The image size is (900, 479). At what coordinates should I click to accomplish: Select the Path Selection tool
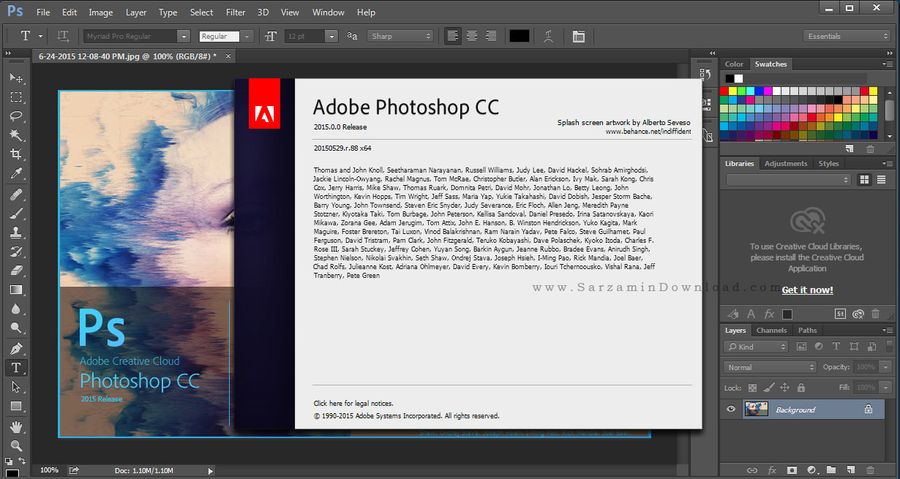coord(16,387)
